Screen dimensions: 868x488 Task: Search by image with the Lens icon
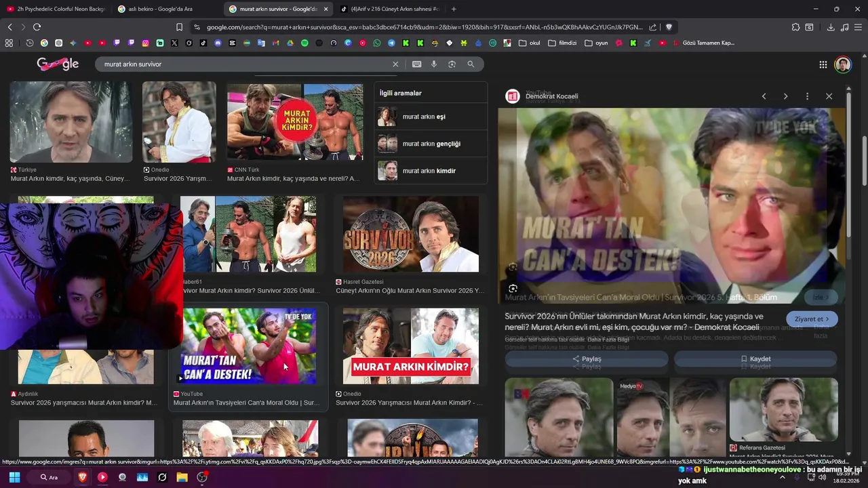(452, 64)
